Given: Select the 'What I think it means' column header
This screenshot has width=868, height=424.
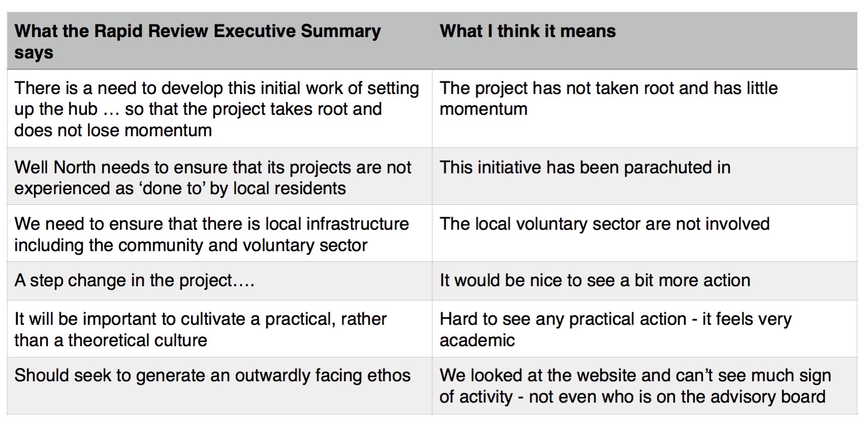Looking at the screenshot, I should 527,32.
